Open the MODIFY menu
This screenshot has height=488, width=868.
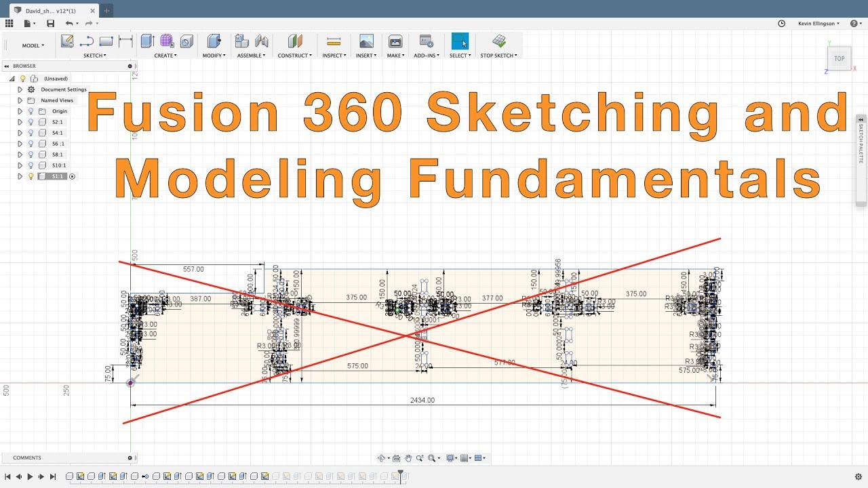tap(214, 56)
